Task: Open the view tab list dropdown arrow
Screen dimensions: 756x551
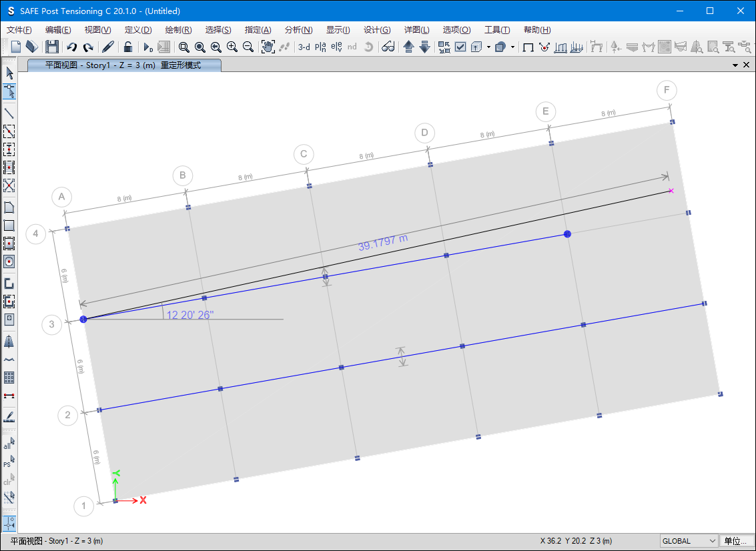Action: [x=735, y=65]
